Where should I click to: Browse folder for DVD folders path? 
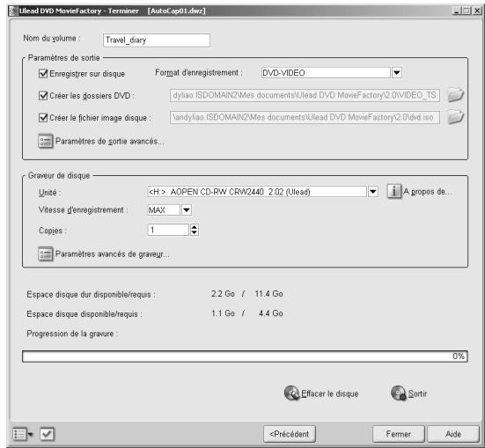coord(455,95)
